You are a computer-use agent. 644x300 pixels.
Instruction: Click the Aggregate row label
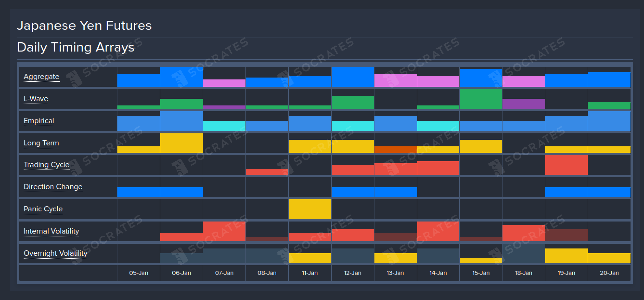point(41,77)
